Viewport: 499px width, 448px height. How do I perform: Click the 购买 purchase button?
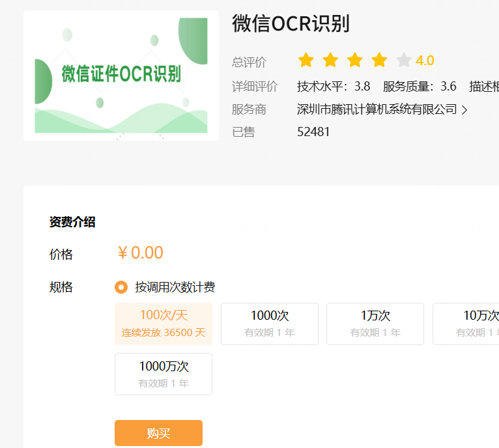pyautogui.click(x=158, y=433)
